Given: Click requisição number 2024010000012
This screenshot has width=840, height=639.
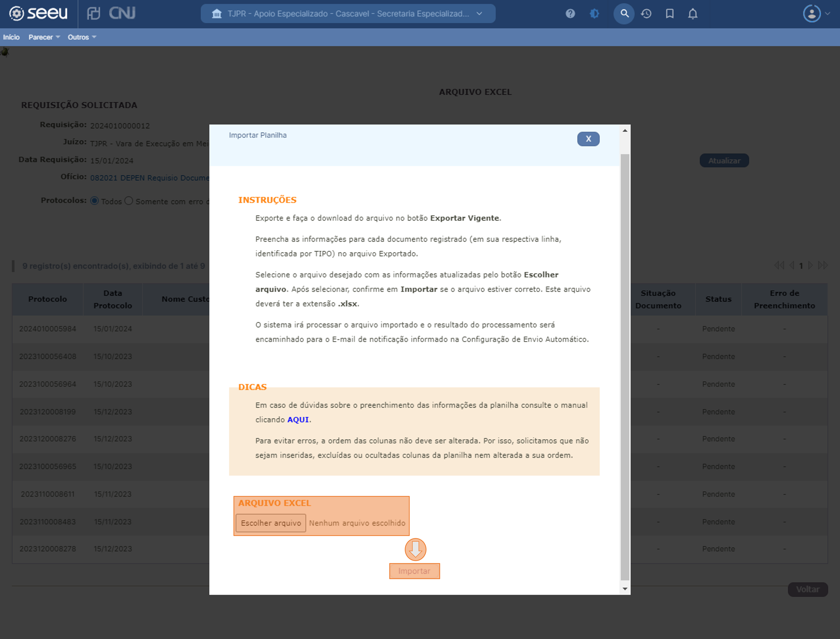Looking at the screenshot, I should pos(120,126).
